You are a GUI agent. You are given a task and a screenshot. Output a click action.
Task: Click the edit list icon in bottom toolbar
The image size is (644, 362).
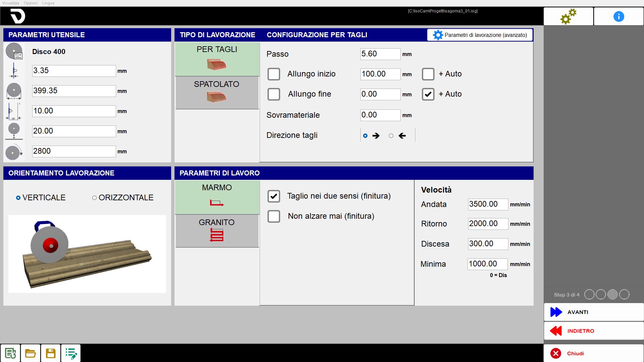point(71,353)
